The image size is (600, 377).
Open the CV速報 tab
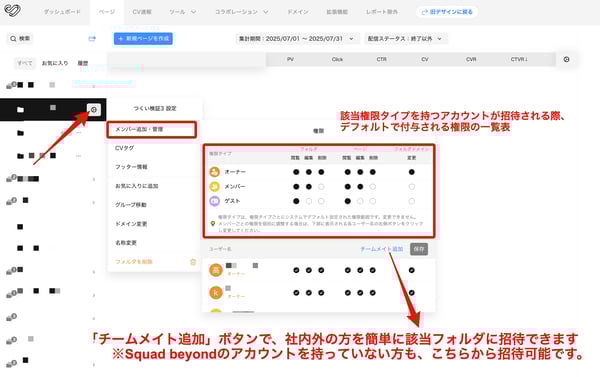(x=142, y=12)
